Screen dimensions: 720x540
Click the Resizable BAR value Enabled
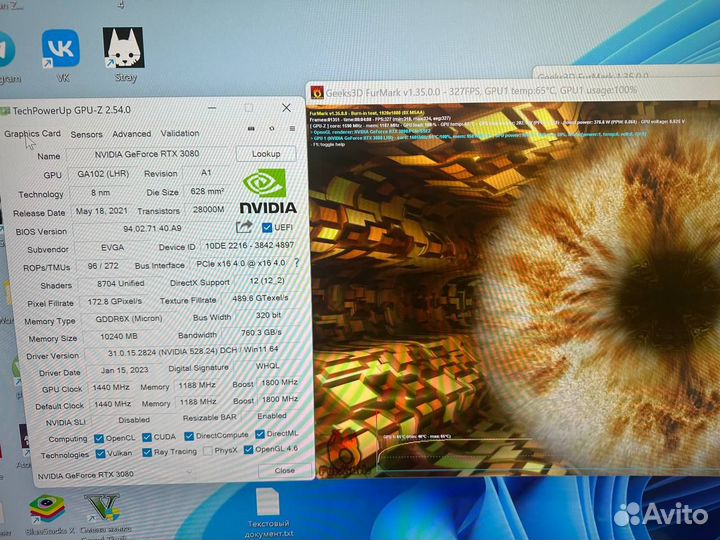272,416
